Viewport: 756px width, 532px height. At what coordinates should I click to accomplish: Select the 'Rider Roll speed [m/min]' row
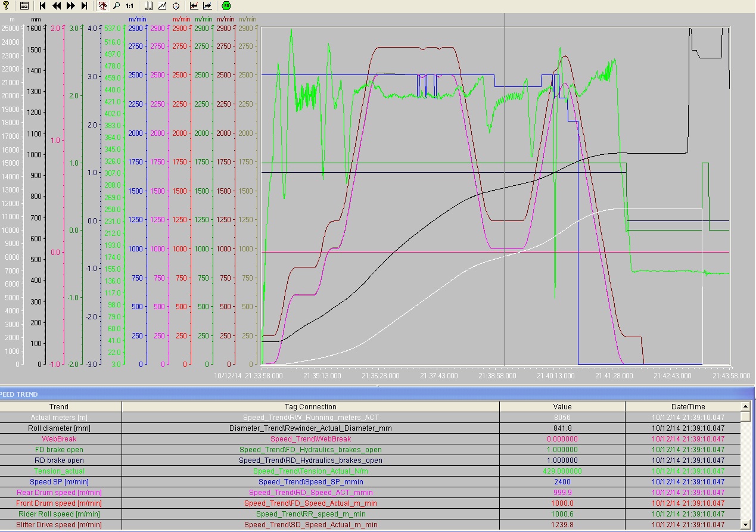tap(370, 514)
